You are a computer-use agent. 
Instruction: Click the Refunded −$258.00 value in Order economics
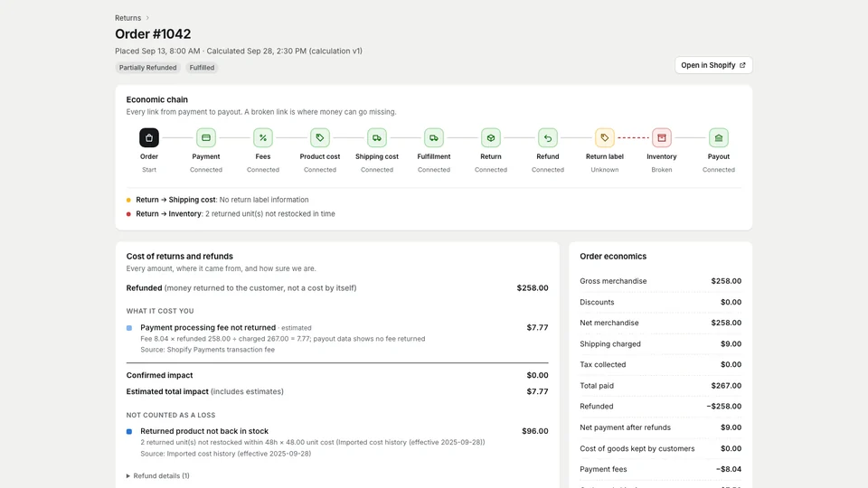point(723,406)
